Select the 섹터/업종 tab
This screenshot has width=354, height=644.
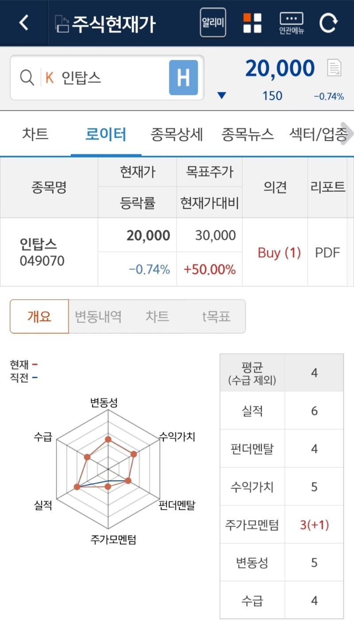coord(318,134)
